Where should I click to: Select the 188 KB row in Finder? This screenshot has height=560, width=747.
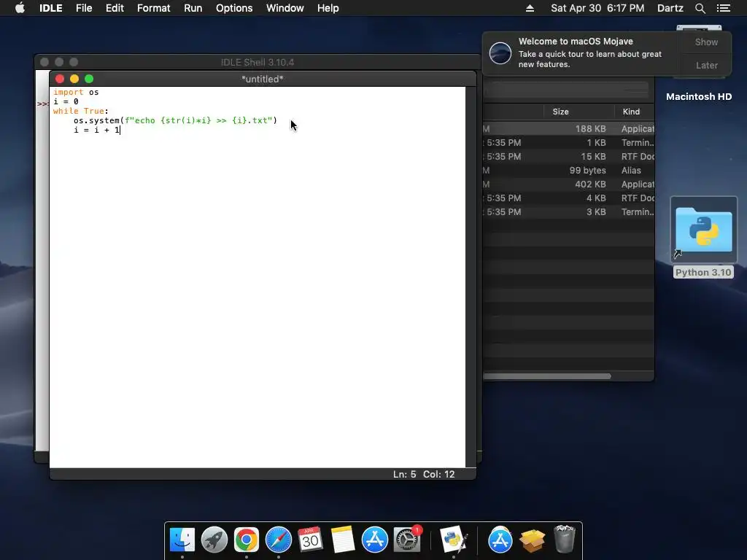tap(569, 128)
